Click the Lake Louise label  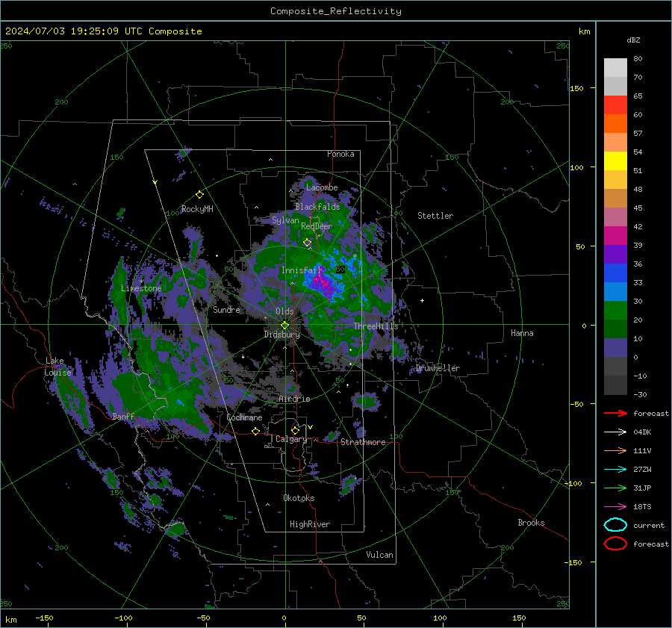tap(58, 367)
